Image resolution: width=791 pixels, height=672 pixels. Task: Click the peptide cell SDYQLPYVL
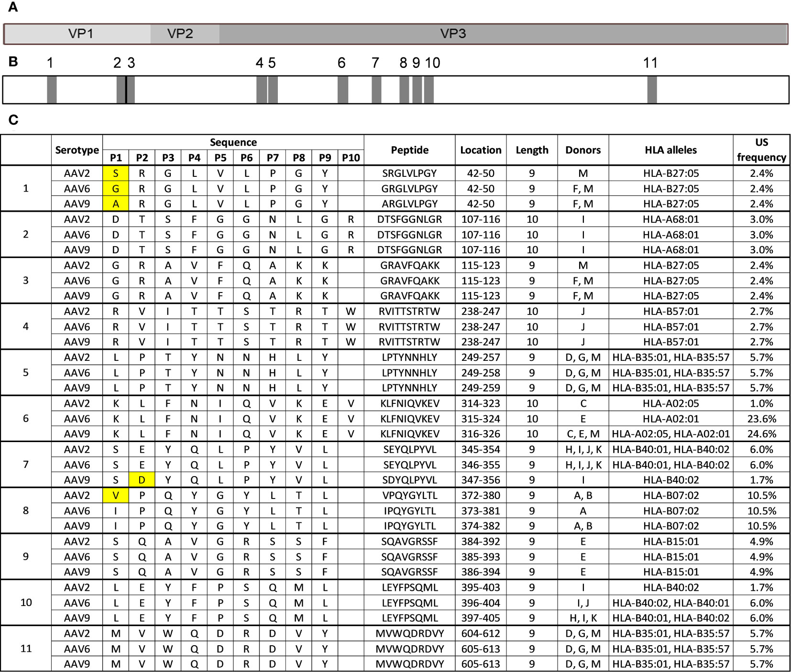point(410,480)
